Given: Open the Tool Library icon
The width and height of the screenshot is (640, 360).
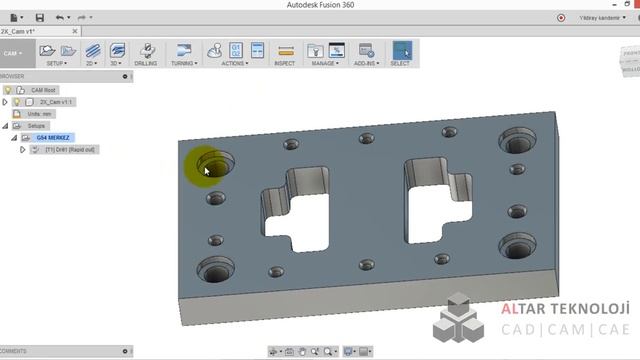Looking at the screenshot, I should pos(315,51).
